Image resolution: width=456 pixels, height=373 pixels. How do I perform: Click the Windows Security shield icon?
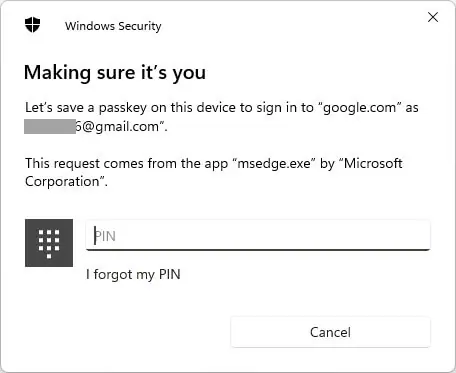coord(33,25)
